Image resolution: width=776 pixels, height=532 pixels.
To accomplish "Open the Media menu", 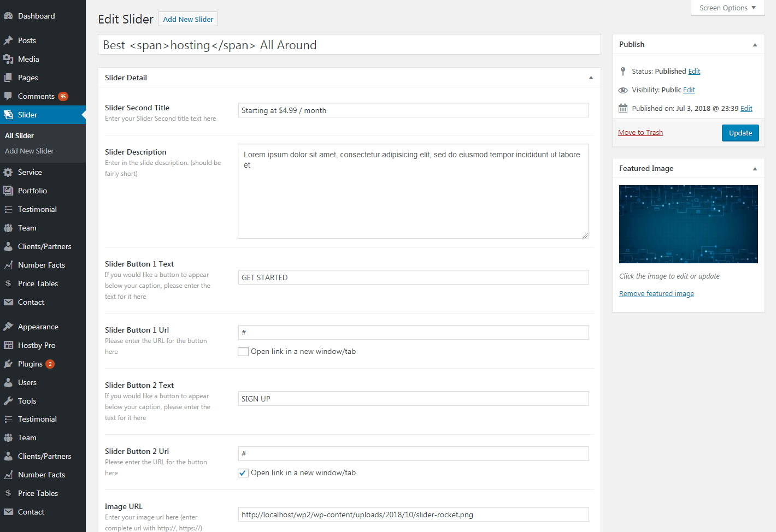I will click(x=43, y=59).
